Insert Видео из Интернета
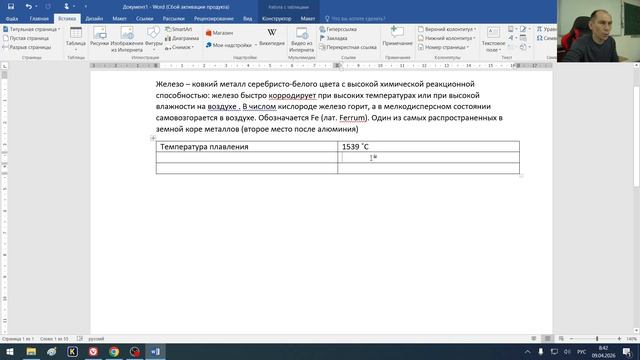Viewport: 640px width, 360px height. pyautogui.click(x=302, y=39)
